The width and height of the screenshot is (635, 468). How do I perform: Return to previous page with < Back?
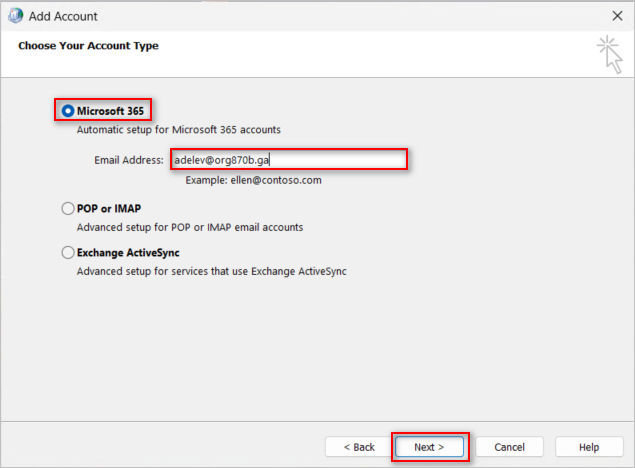tap(359, 447)
